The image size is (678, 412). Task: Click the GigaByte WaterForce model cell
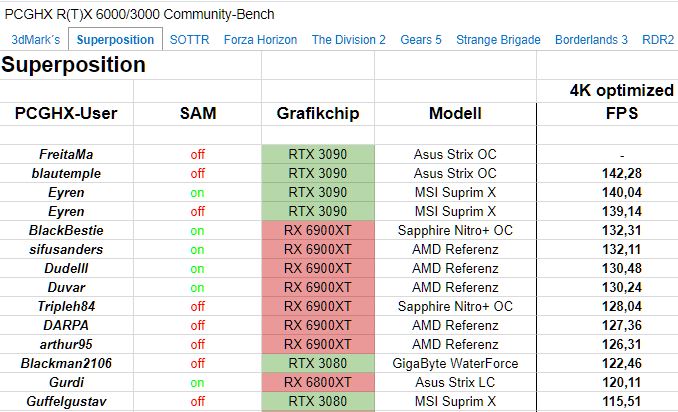[455, 364]
